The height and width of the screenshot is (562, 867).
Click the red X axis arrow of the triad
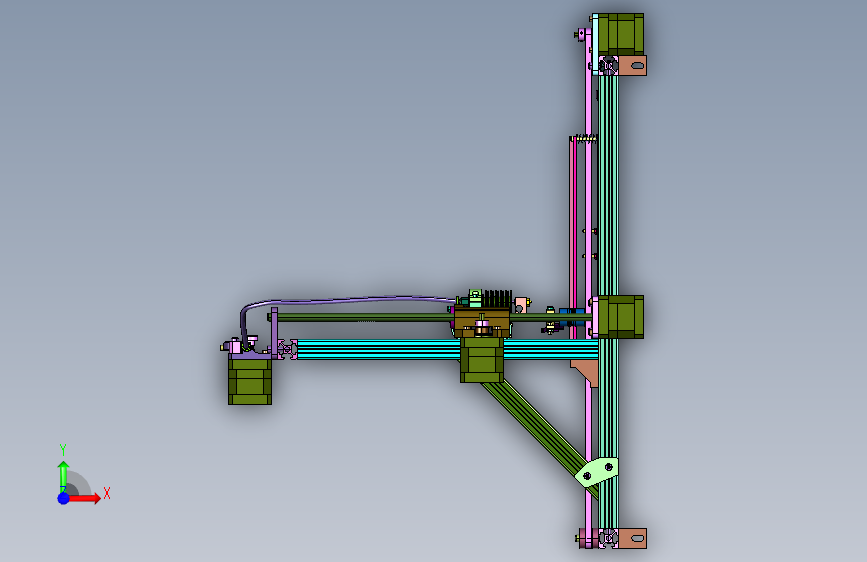[x=84, y=498]
